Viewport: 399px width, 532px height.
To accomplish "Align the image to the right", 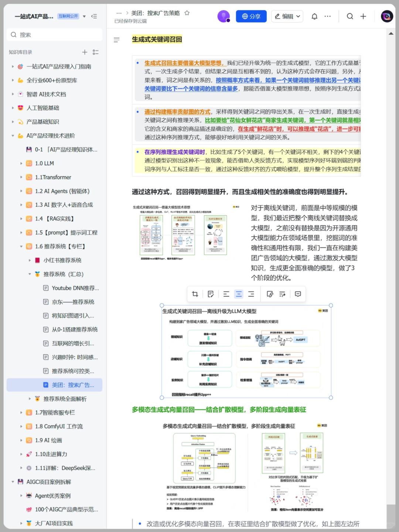I will point(251,294).
